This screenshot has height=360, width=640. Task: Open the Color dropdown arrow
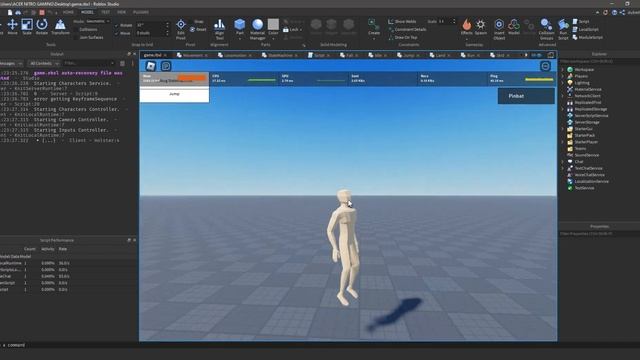[x=273, y=38]
